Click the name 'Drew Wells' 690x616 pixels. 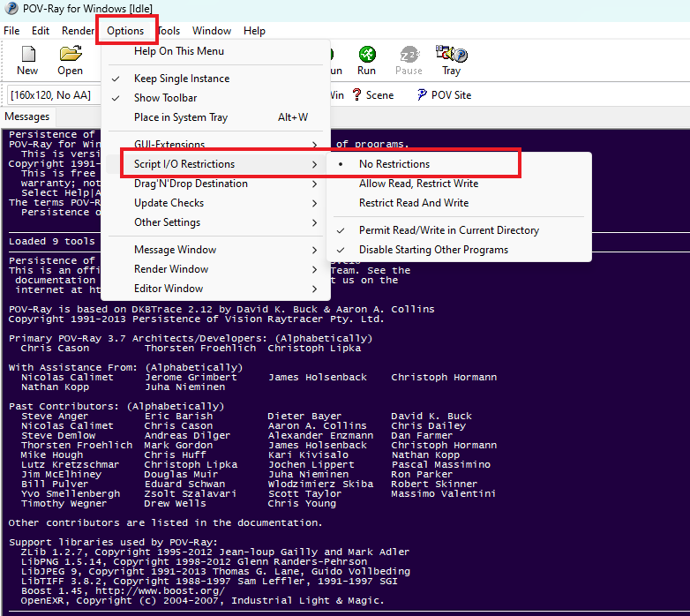(x=175, y=503)
